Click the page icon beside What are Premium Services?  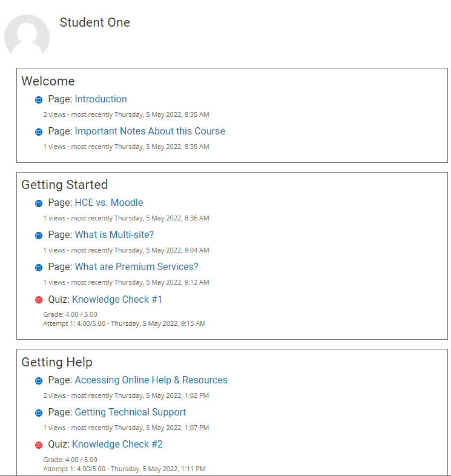[x=39, y=268]
